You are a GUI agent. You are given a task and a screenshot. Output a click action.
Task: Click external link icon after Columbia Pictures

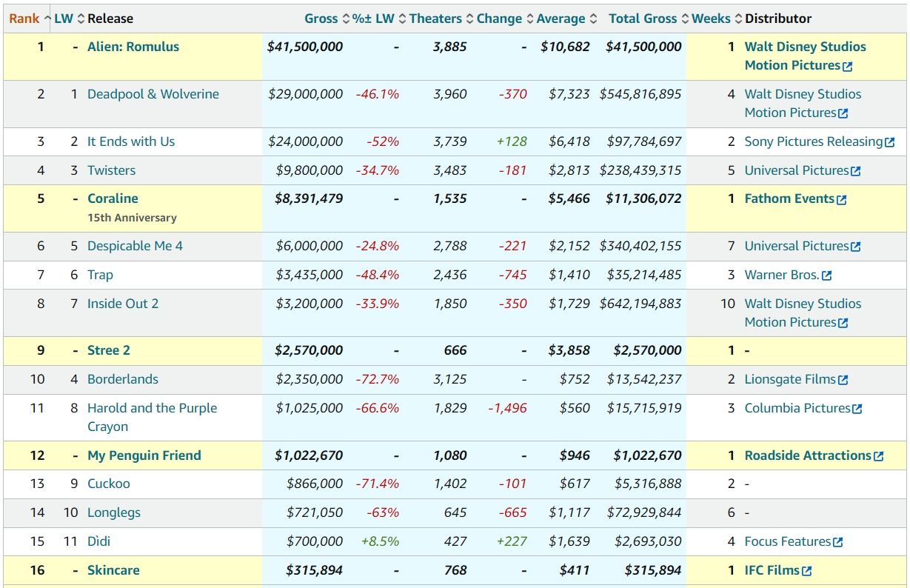(x=857, y=409)
